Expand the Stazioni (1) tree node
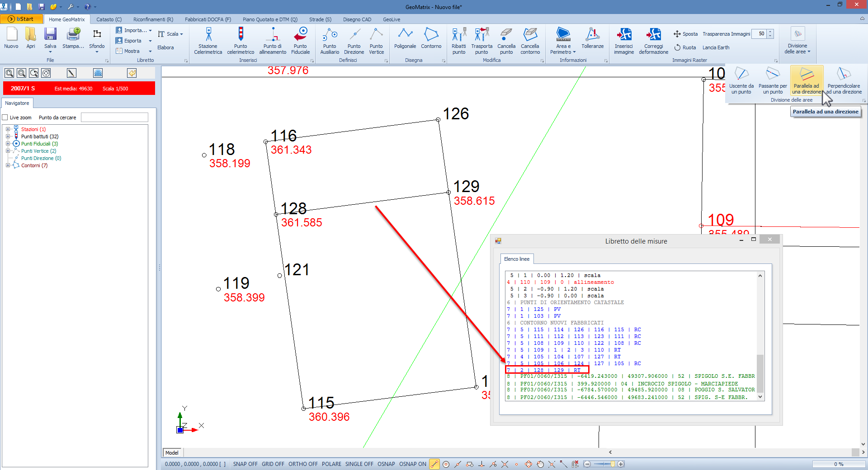Image resolution: width=868 pixels, height=470 pixels. coord(8,129)
